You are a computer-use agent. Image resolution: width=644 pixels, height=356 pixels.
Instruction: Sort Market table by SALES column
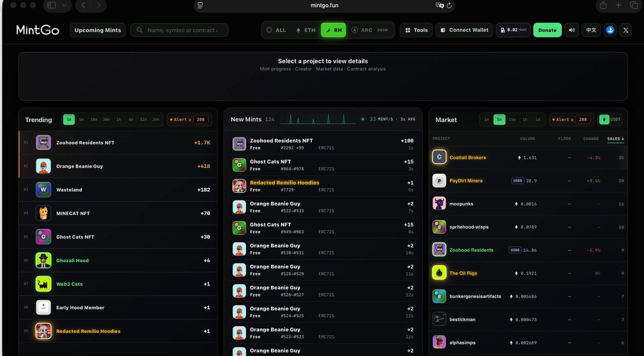coord(616,139)
